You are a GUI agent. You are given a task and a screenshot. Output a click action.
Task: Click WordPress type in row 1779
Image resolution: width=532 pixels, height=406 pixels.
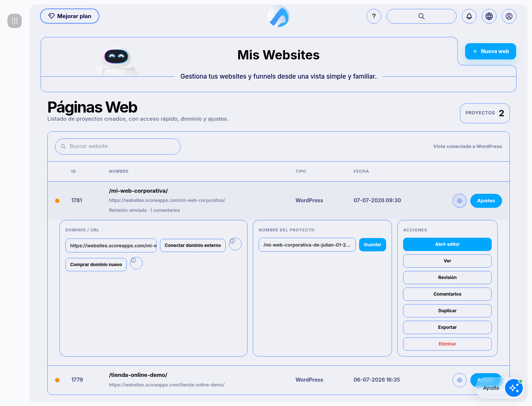click(x=309, y=380)
